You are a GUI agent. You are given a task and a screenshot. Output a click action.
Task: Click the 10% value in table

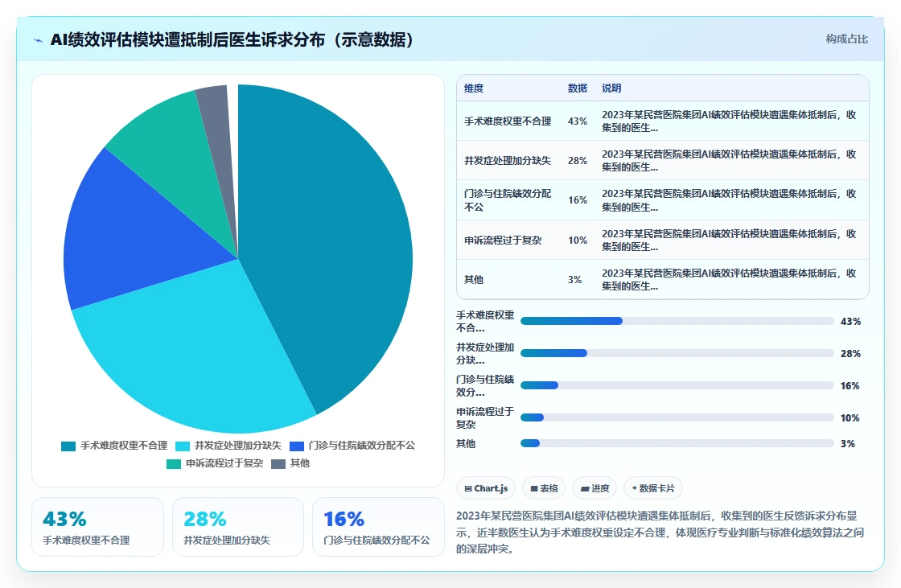pyautogui.click(x=578, y=241)
